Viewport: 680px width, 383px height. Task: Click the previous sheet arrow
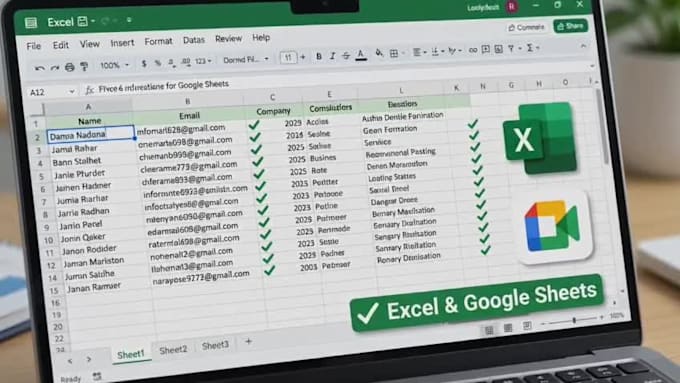pos(70,361)
